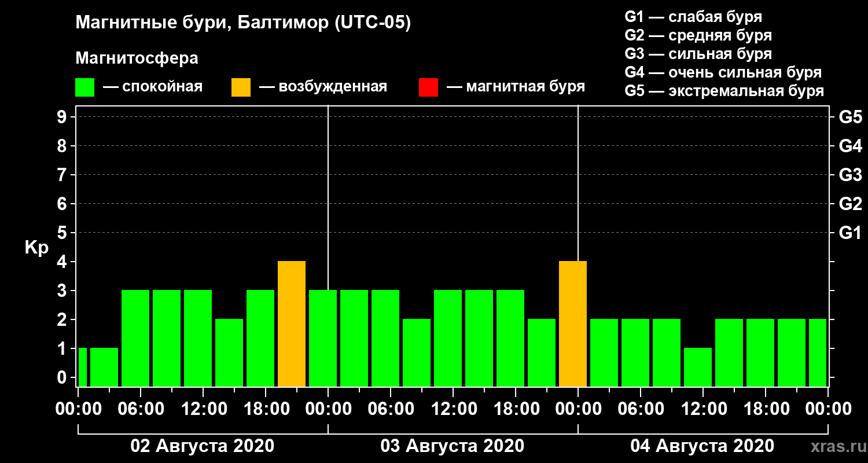
Task: Click 'G1 — слабая буря' legend line
Action: click(x=693, y=17)
